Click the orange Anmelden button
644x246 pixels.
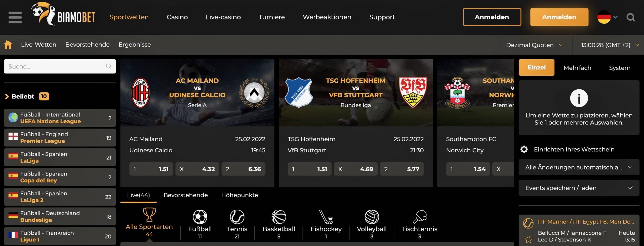[x=559, y=17]
